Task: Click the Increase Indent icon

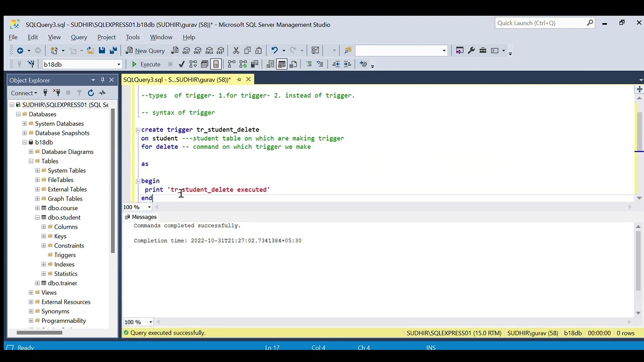Action: coord(347,64)
